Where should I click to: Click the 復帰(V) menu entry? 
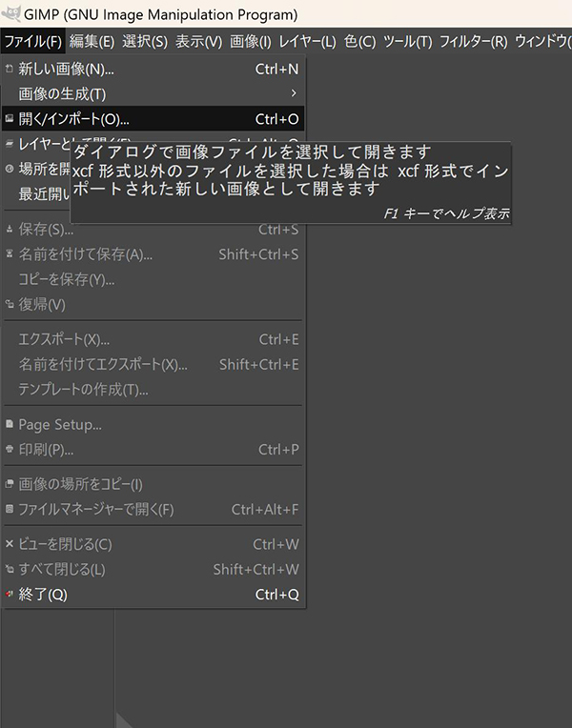pos(153,305)
